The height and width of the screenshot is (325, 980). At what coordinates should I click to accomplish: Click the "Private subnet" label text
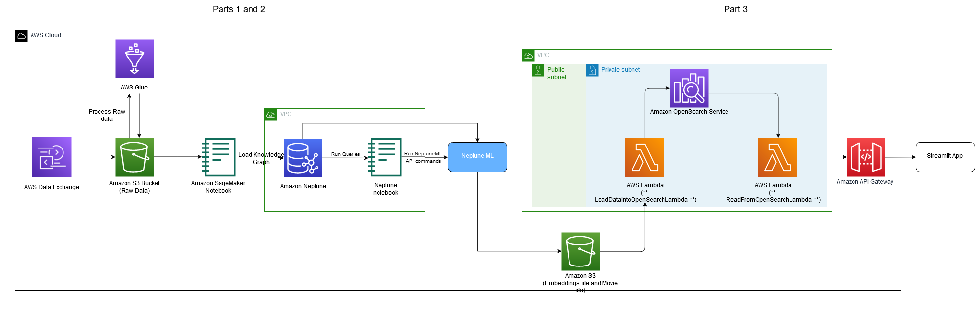pyautogui.click(x=621, y=70)
